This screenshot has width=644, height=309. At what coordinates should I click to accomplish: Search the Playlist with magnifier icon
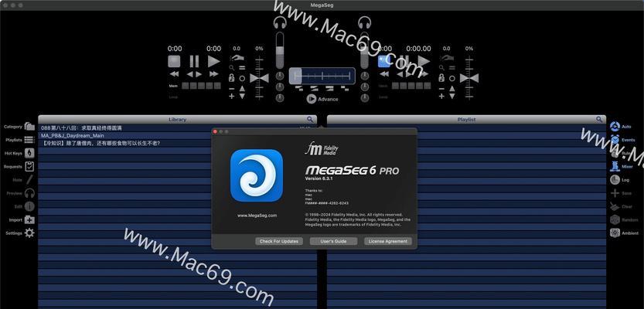click(x=599, y=120)
